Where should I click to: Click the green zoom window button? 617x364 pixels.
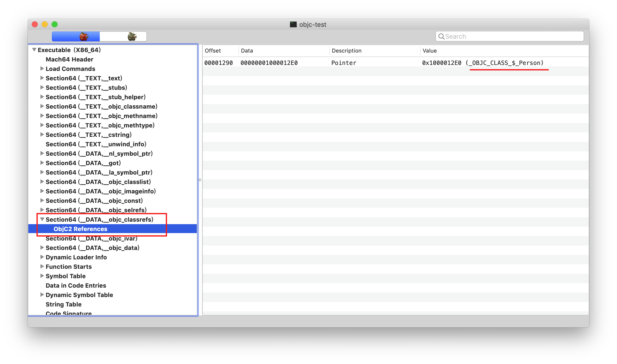click(55, 24)
